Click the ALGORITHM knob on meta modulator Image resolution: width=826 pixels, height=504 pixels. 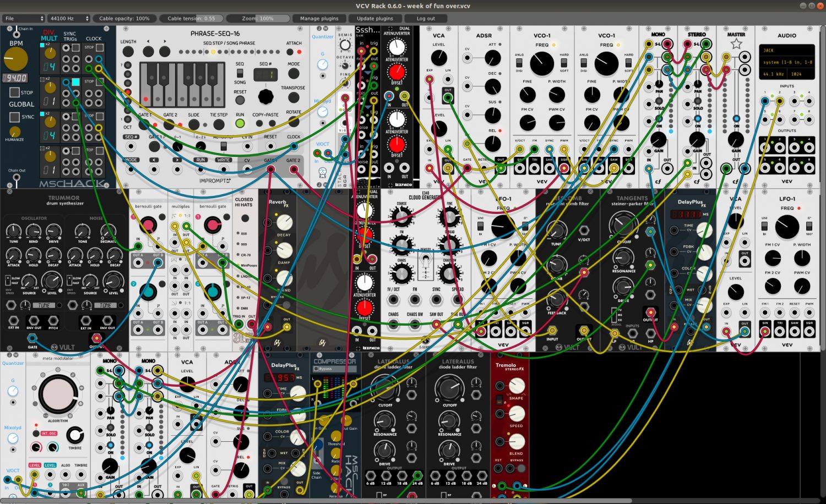point(58,394)
